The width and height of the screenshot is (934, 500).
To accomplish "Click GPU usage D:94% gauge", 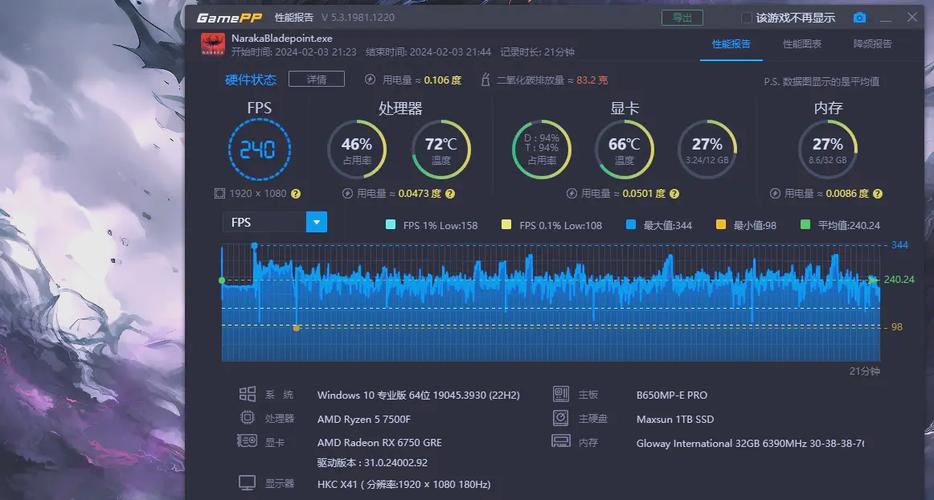I will 541,150.
